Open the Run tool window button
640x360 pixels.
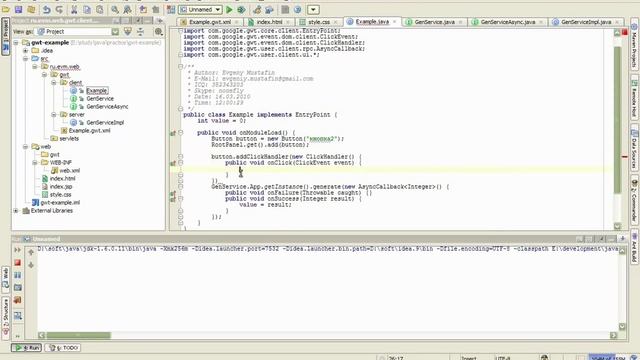pos(27,348)
